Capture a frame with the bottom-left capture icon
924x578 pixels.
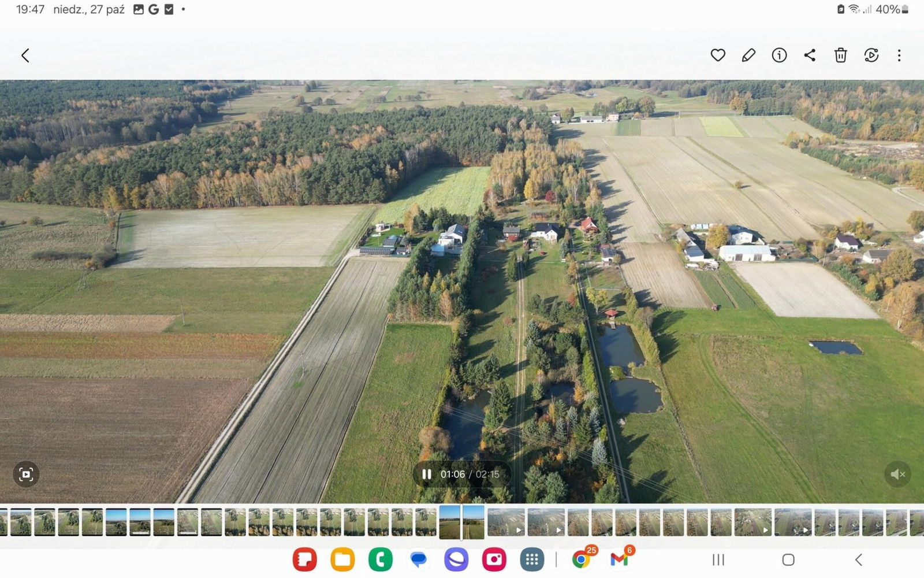(26, 475)
